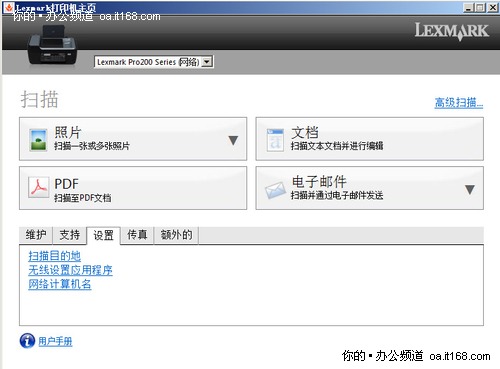This screenshot has height=369, width=500.
Task: Open the 用户手册 link
Action: (55, 341)
